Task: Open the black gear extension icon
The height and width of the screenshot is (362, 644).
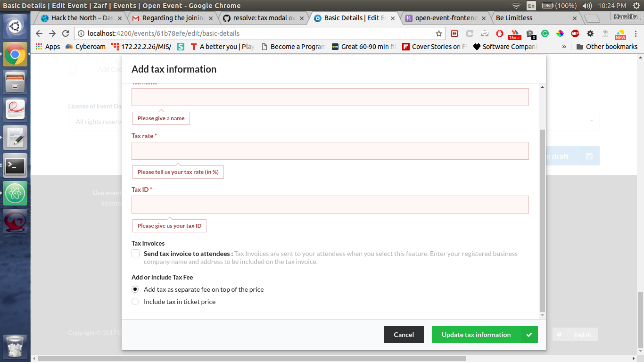Action: pyautogui.click(x=590, y=33)
